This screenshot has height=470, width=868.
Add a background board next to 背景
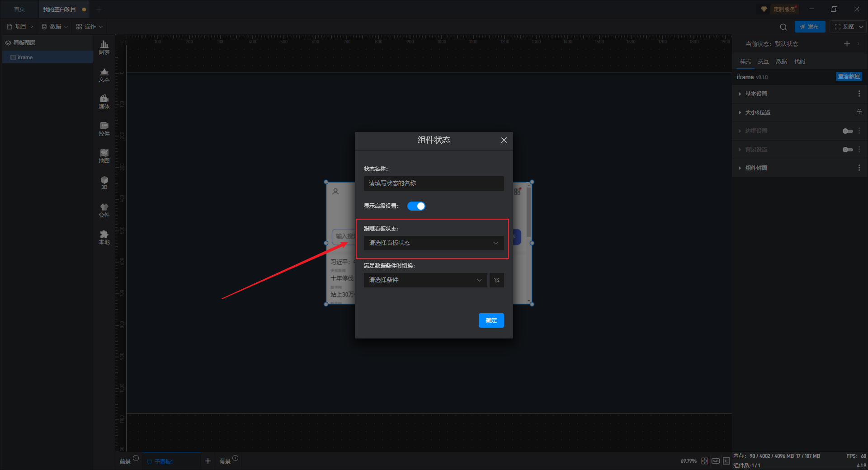(x=235, y=458)
